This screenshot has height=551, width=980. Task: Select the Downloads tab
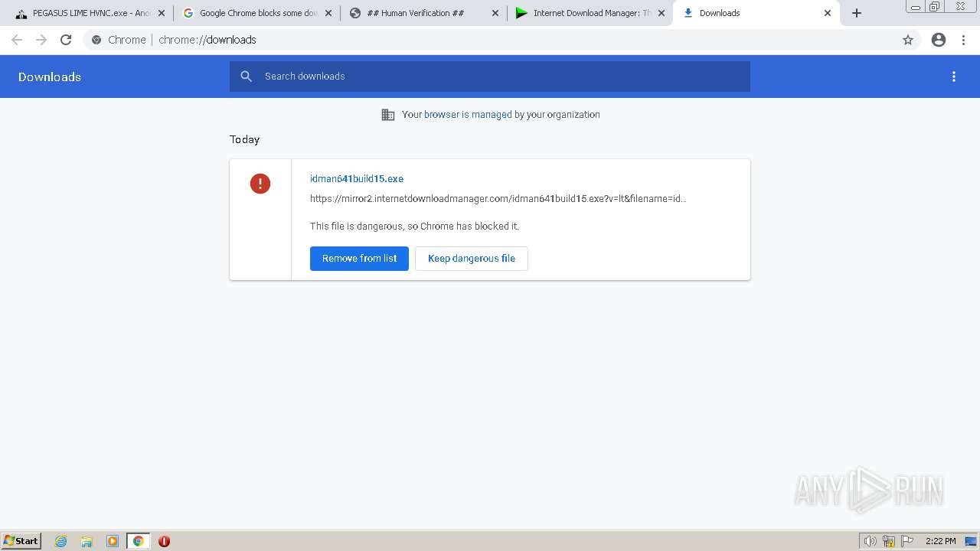click(x=756, y=13)
